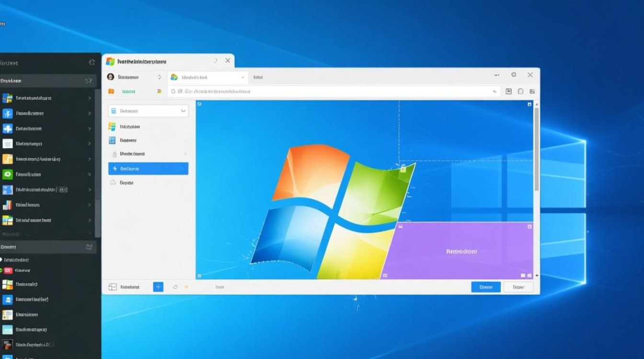
Task: Click the orange music note icon in dark sidebar
Action: 7,159
